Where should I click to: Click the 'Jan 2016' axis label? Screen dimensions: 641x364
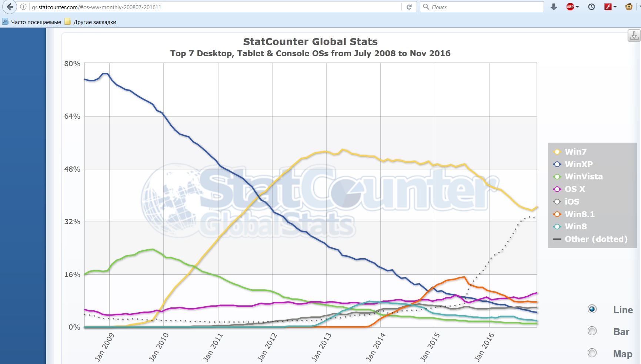pos(484,347)
